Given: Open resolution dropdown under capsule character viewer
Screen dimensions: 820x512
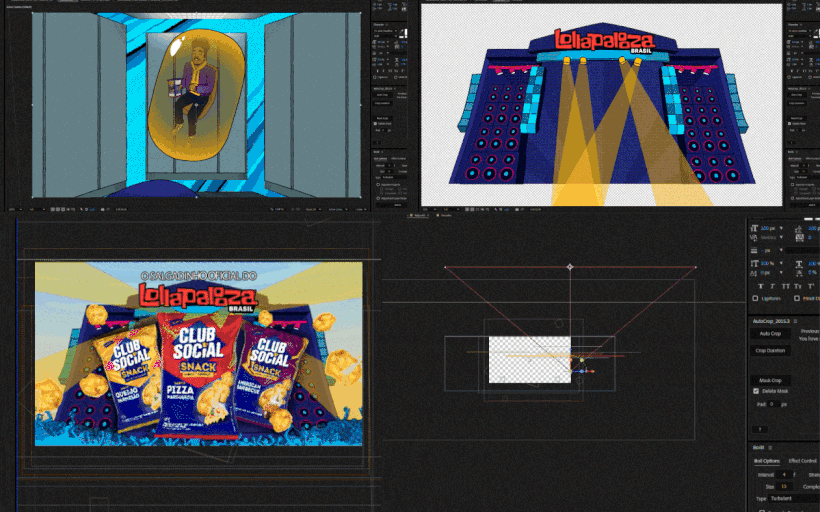Looking at the screenshot, I should point(37,209).
